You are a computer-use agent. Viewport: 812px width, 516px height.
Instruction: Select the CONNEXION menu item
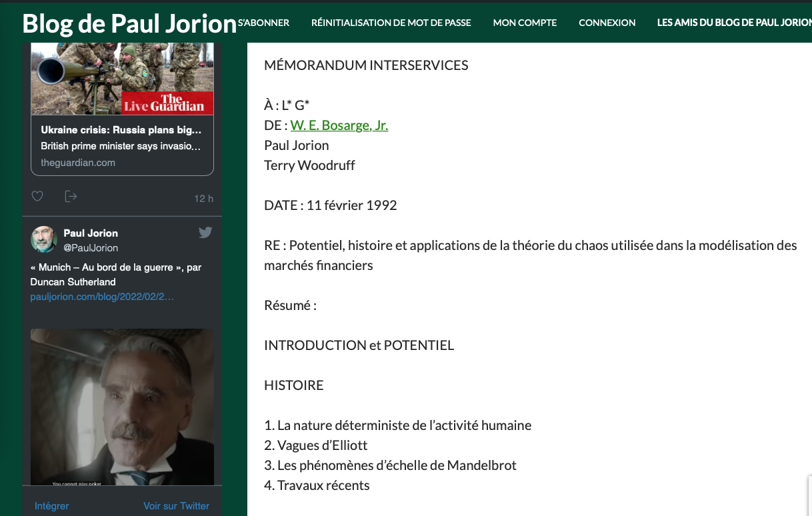click(x=607, y=23)
